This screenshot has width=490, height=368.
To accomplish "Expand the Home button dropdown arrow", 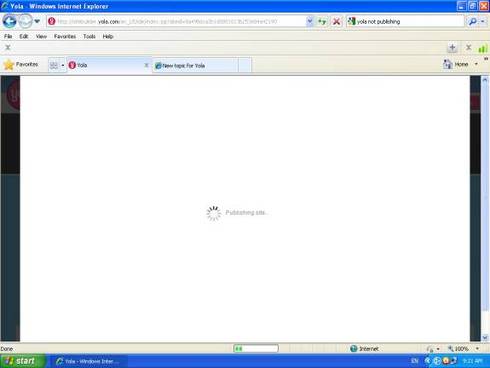I will pos(476,64).
